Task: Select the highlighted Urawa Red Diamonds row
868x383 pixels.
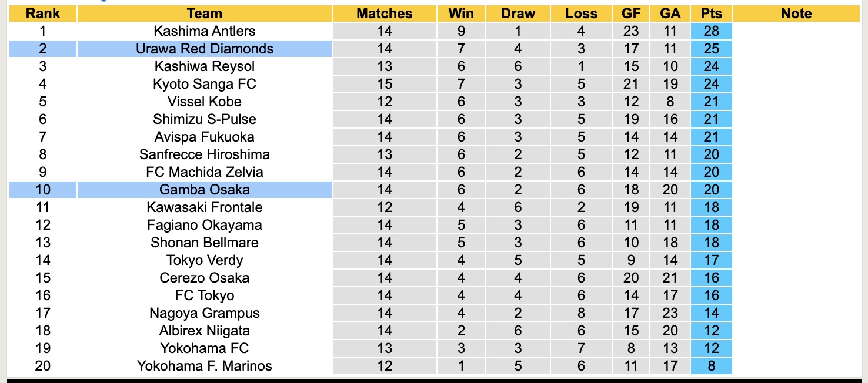Action: point(204,49)
